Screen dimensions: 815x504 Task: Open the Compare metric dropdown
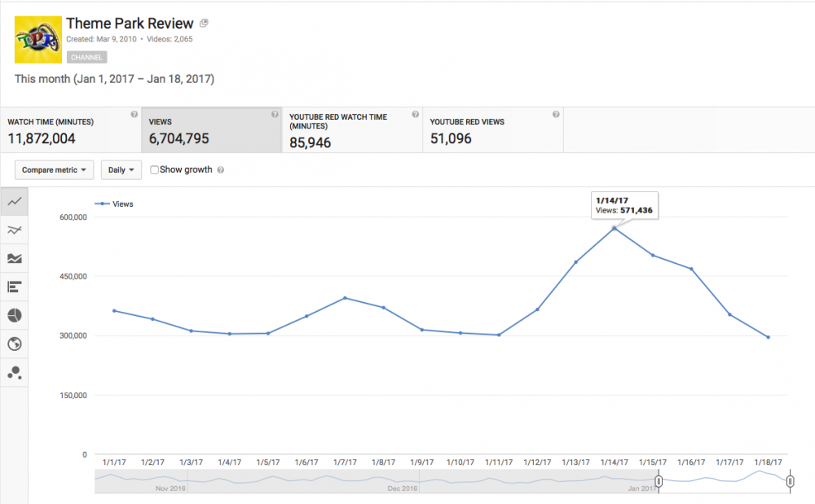(54, 170)
